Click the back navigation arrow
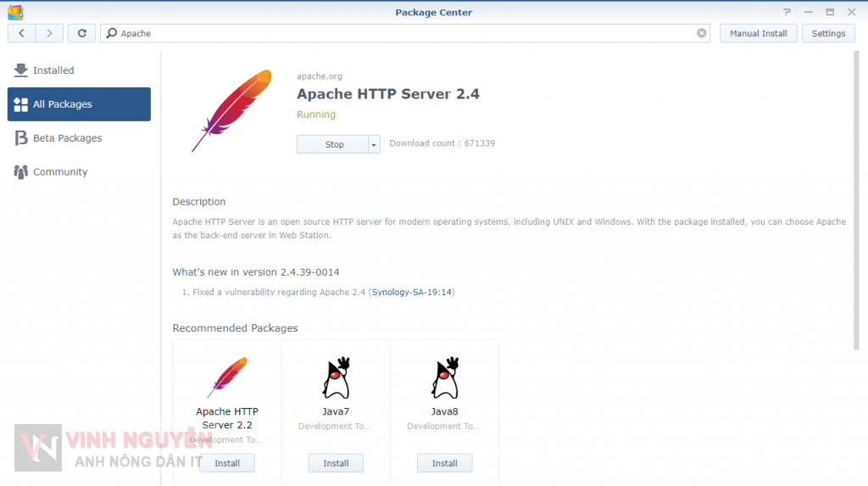The image size is (868, 486). pos(21,33)
